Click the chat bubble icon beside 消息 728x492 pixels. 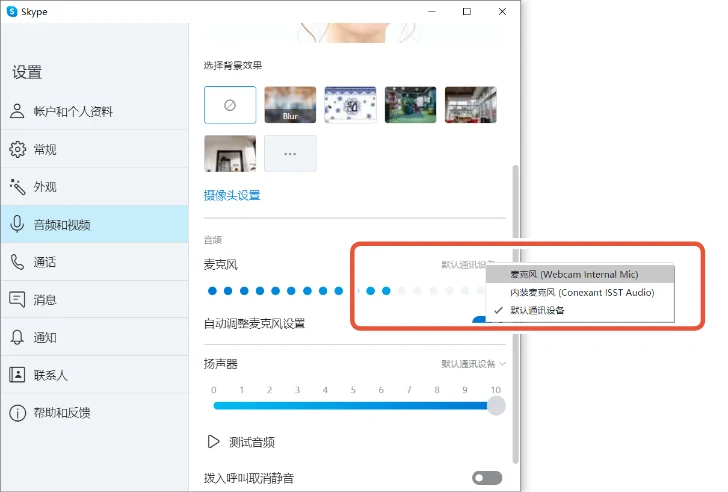pos(17,299)
